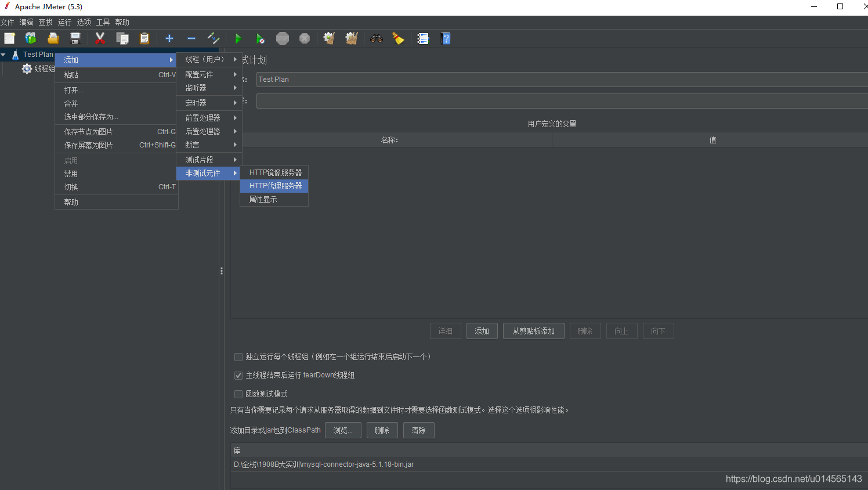
Task: Expand 测试片段 submenu
Action: 209,160
